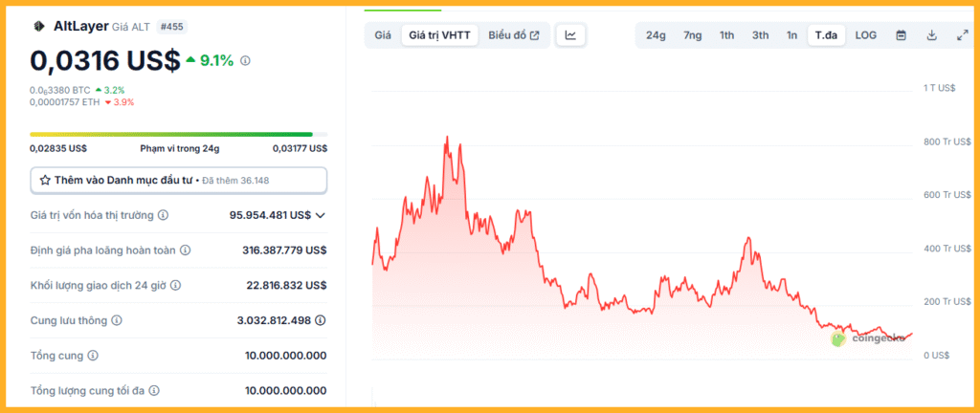Click the 0,00001757 ETH price text
The image size is (980, 413).
[64, 102]
